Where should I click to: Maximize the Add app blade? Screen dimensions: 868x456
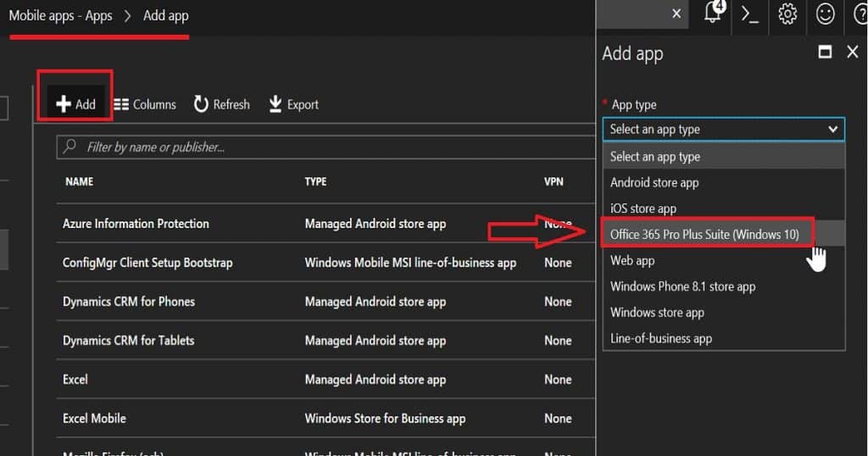pos(825,52)
